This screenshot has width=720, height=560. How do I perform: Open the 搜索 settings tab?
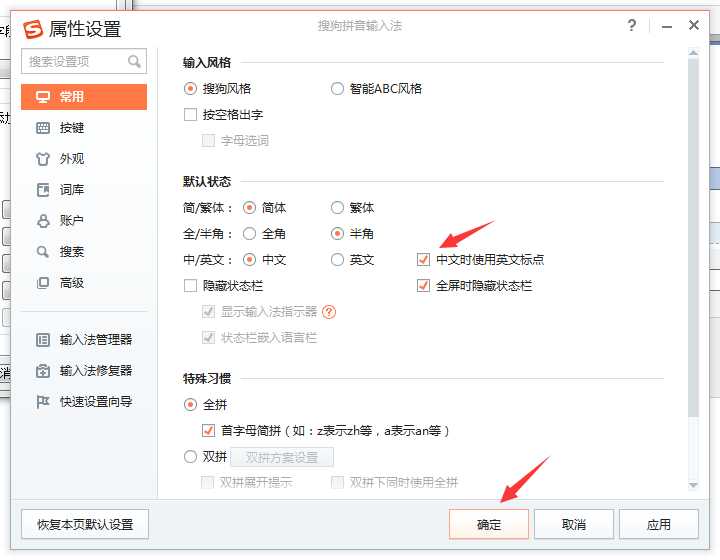coord(84,252)
